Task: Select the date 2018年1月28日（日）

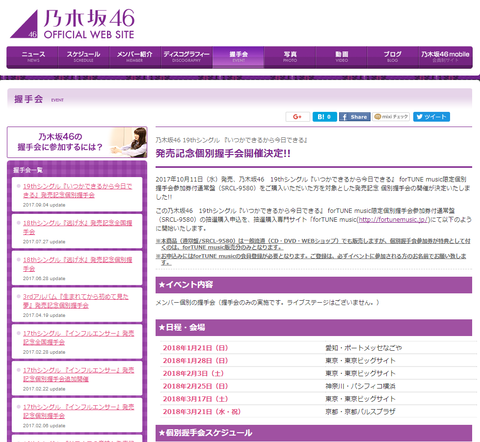Action: pos(195,361)
